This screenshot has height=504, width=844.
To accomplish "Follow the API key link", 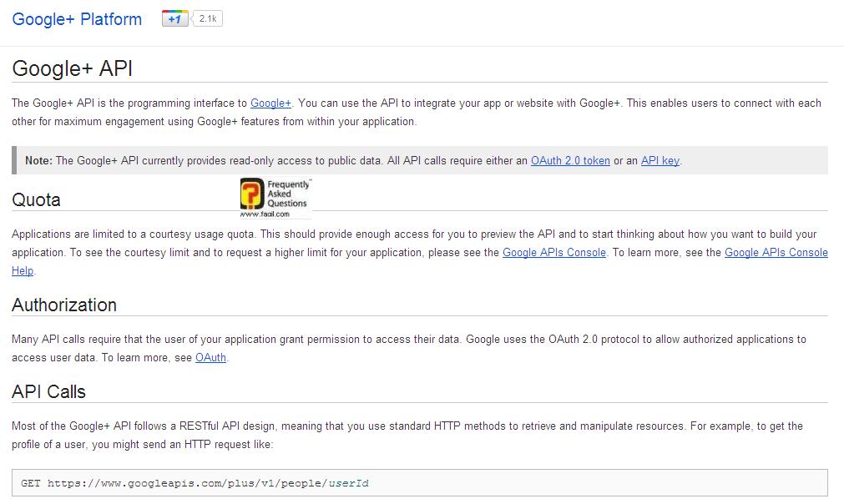I will point(660,160).
